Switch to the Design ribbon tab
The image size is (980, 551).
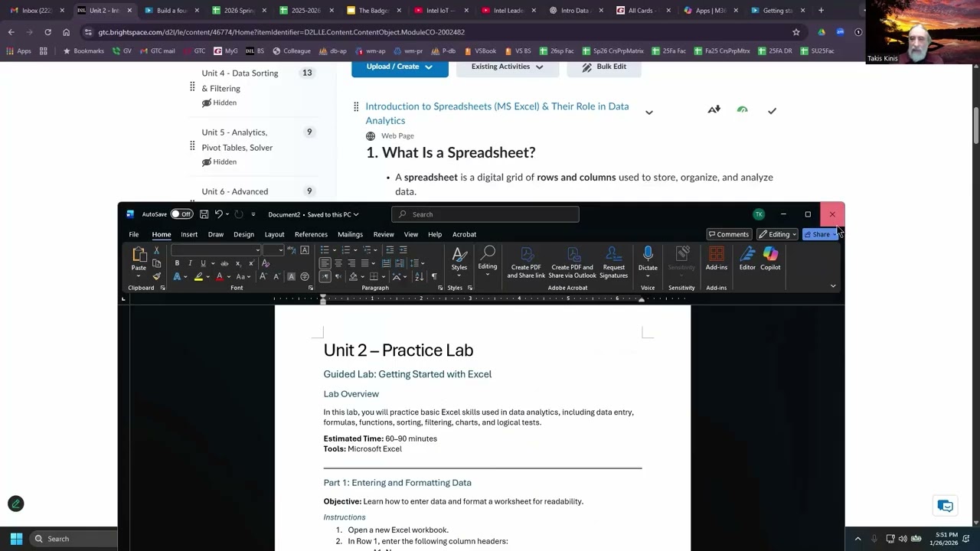pyautogui.click(x=243, y=234)
